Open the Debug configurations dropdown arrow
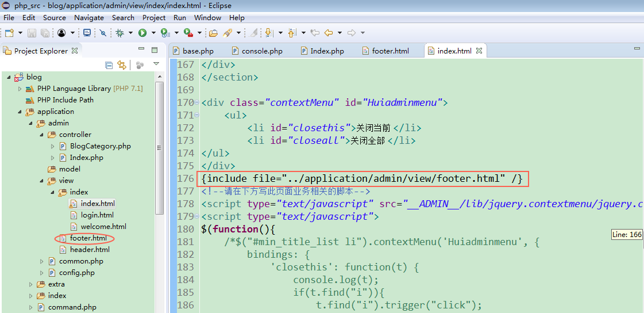Screen dimensions: 644x313 coord(130,33)
